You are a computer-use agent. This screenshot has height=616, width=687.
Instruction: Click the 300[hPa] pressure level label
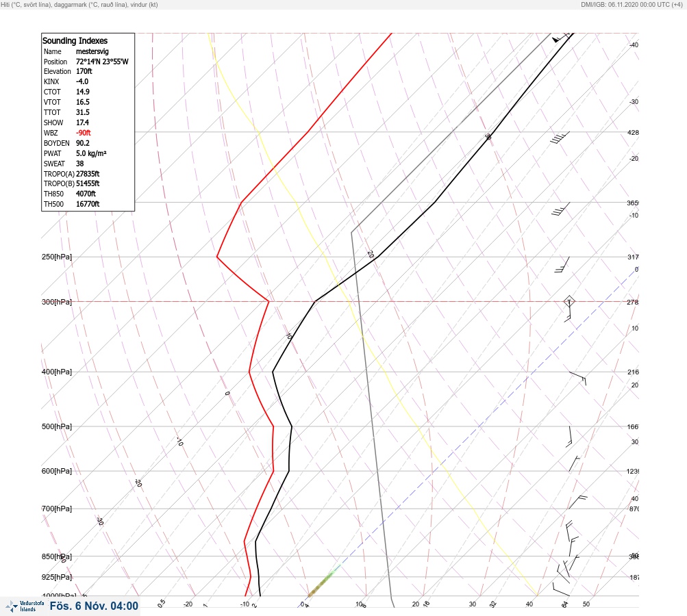[x=57, y=302]
